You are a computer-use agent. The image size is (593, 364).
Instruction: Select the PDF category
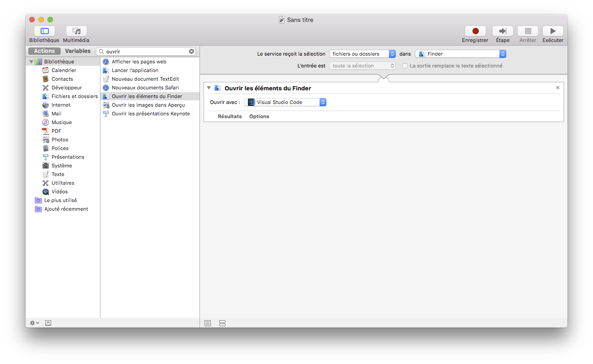point(56,131)
